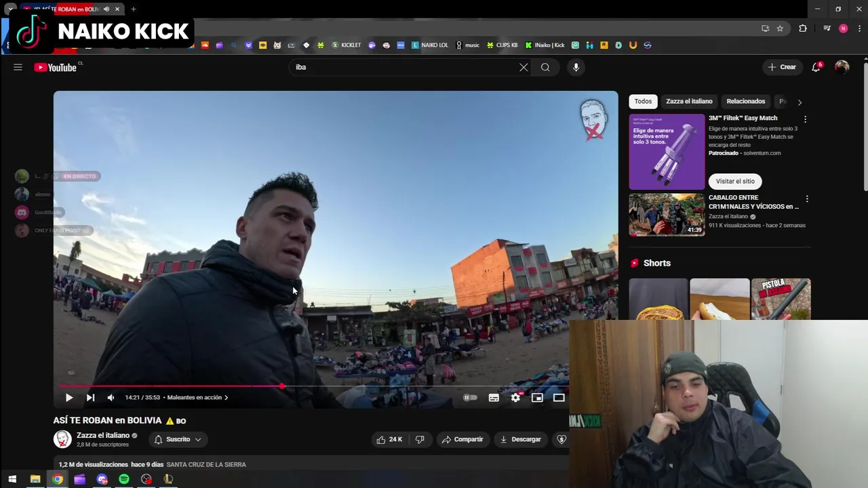Image resolution: width=868 pixels, height=488 pixels.
Task: Open Spotify from the taskbar
Action: click(x=124, y=479)
